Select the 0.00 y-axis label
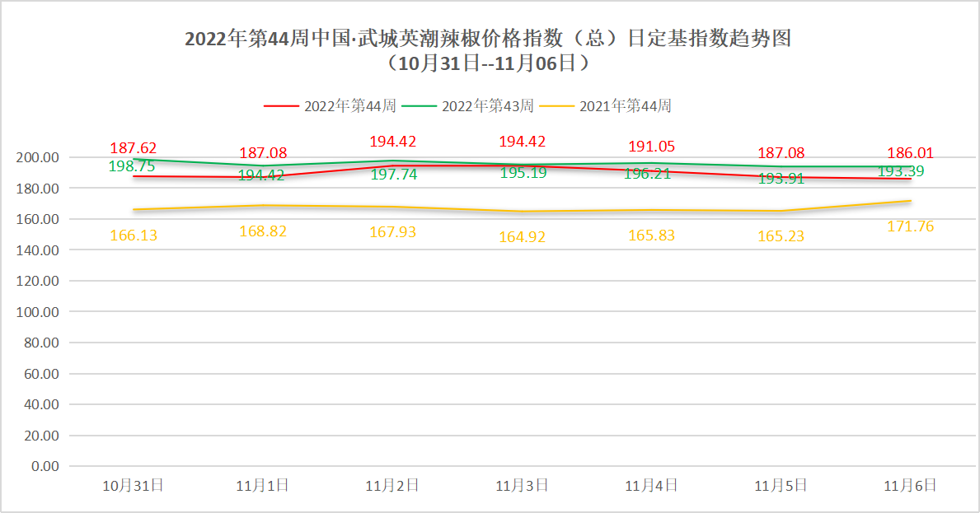980x513 pixels. point(45,466)
